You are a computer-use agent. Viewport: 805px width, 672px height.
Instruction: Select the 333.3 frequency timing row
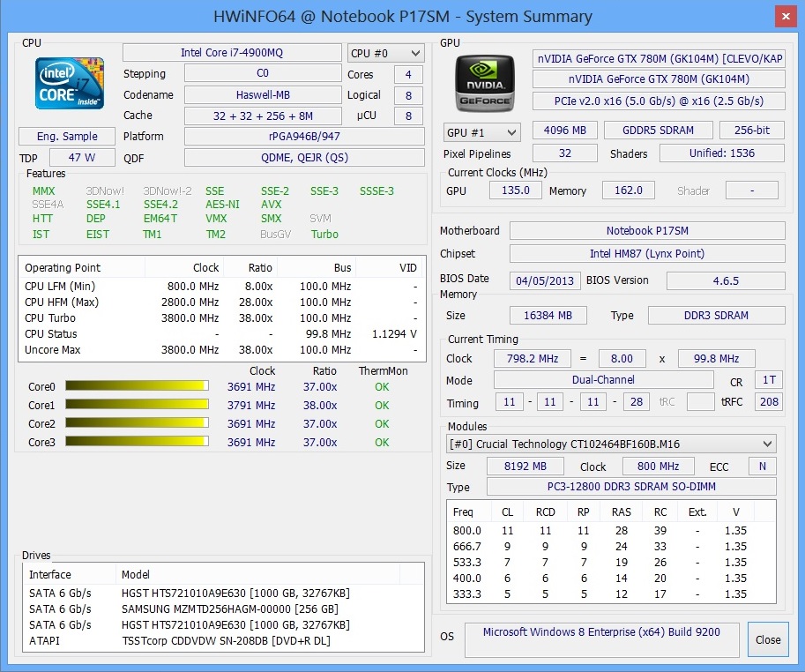[x=611, y=594]
